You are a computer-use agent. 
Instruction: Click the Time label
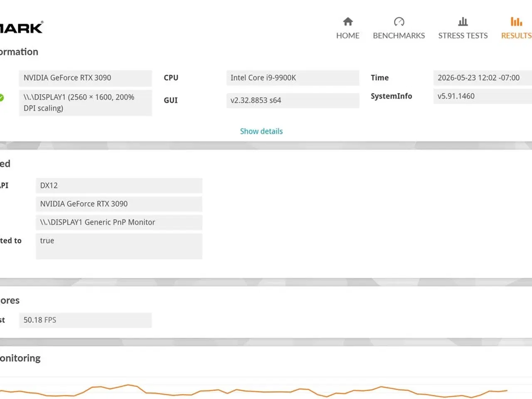pyautogui.click(x=379, y=78)
